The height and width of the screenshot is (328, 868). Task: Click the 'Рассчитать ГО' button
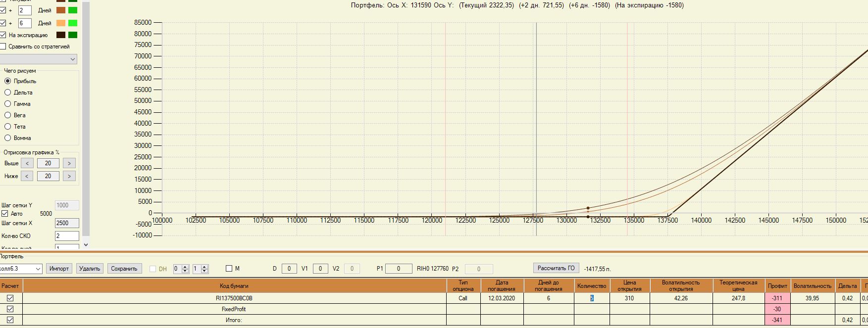pyautogui.click(x=556, y=268)
